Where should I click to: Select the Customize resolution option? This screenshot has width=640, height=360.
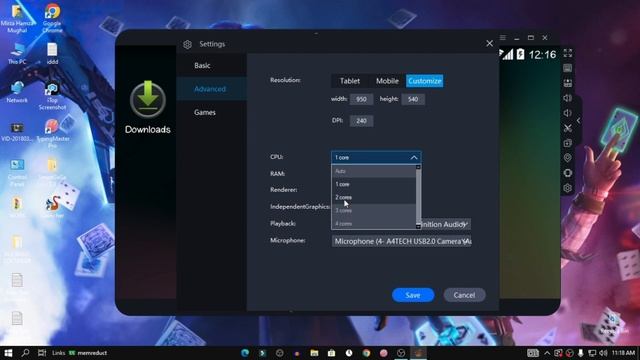pos(424,81)
